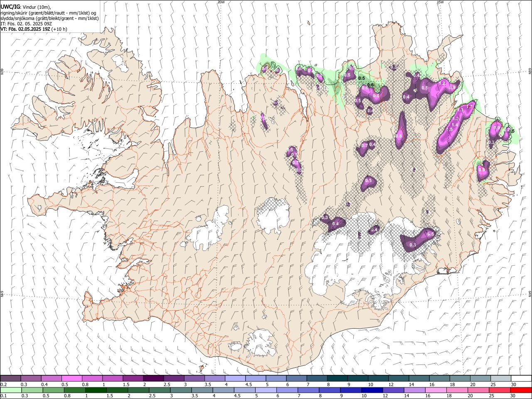This screenshot has width=532, height=399.
Task: Click the slate blue 6–7 snow swatch
Action: (296, 379)
